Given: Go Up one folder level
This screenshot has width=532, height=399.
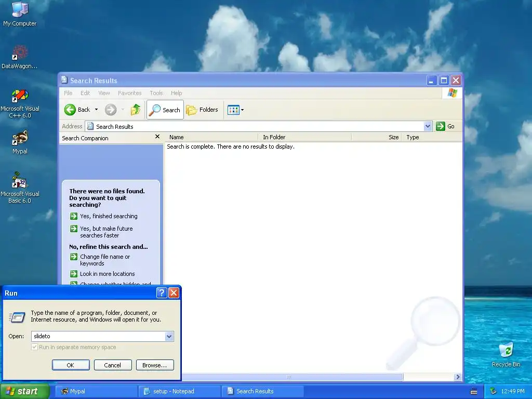Looking at the screenshot, I should pyautogui.click(x=136, y=110).
